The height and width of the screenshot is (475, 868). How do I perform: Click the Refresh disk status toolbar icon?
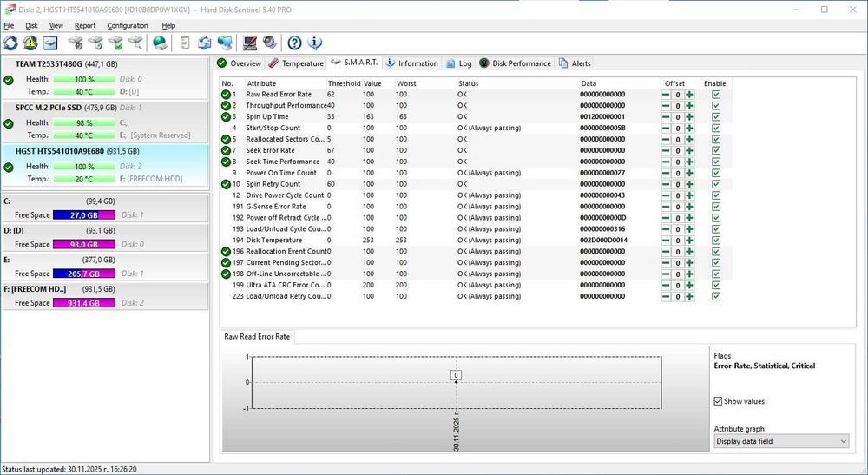click(x=10, y=43)
